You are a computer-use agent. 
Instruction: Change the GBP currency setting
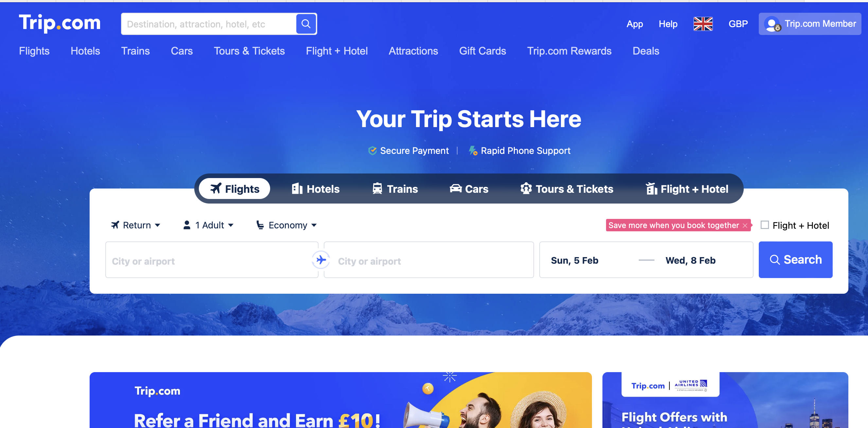(738, 24)
